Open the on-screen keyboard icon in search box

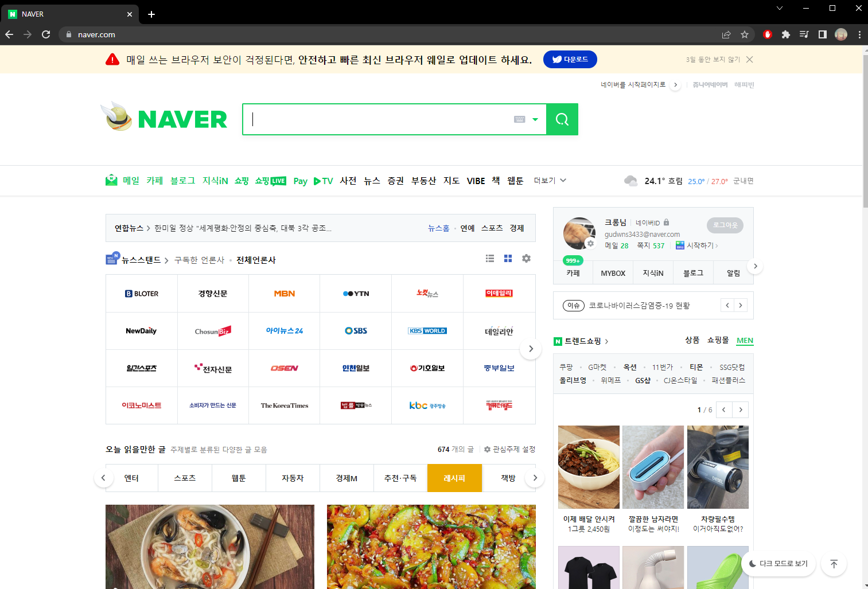click(x=520, y=119)
